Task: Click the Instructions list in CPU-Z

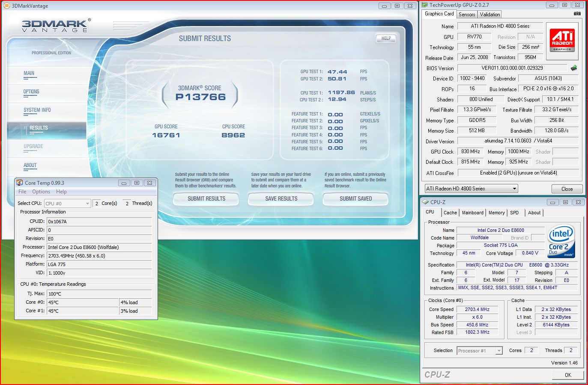Action: pos(517,287)
